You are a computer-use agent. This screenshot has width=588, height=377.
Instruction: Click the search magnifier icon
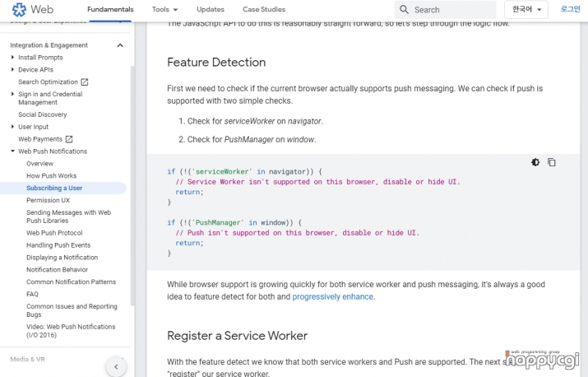coord(404,9)
